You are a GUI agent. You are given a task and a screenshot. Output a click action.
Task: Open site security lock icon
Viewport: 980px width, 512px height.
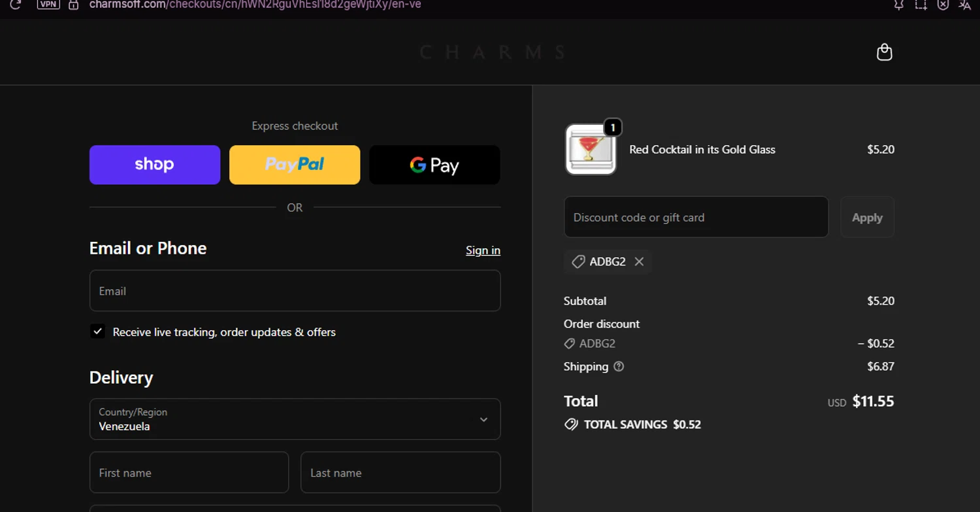coord(73,5)
